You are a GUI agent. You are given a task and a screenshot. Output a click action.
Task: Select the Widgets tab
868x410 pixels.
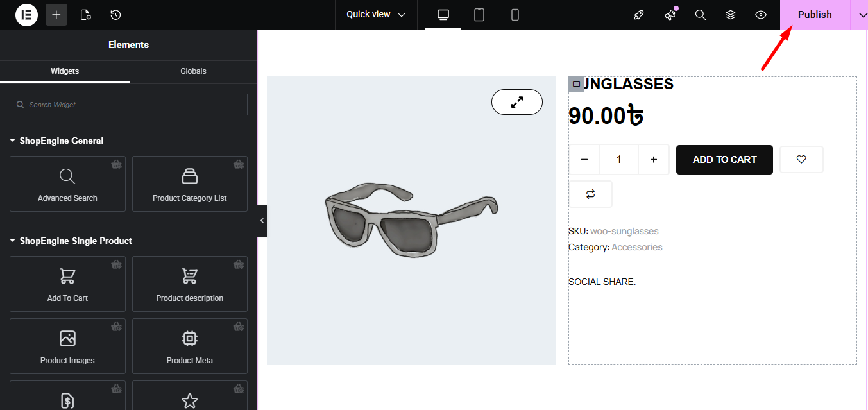point(64,71)
